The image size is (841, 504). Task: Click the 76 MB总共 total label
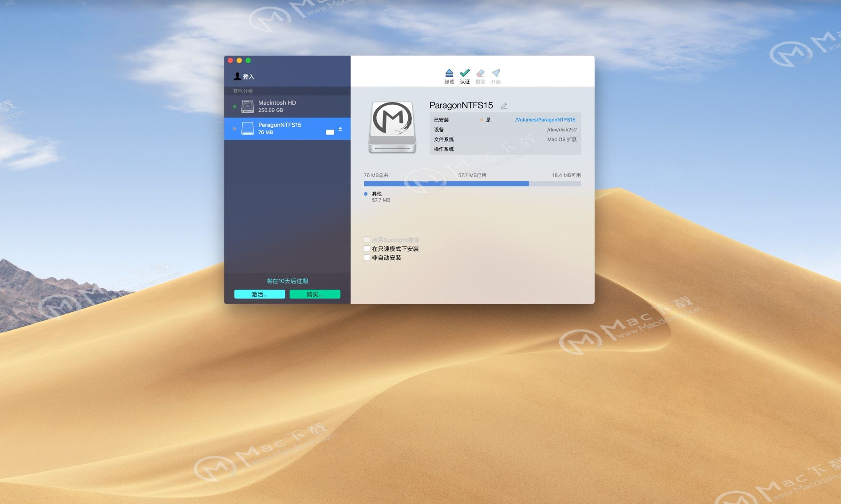point(376,175)
